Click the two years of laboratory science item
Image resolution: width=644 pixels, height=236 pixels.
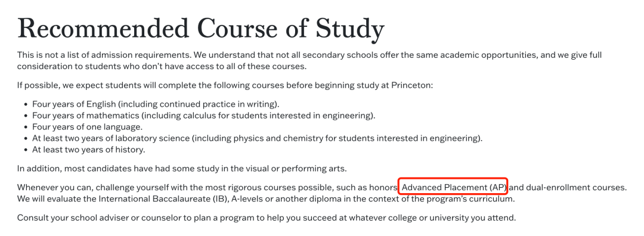point(258,138)
